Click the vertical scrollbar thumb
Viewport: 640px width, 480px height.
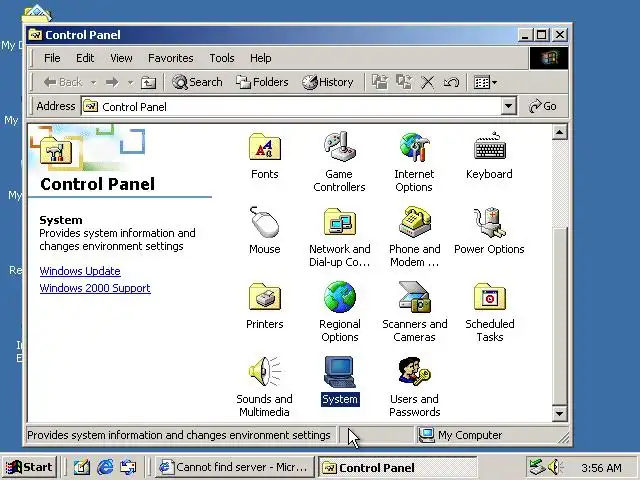[560, 317]
